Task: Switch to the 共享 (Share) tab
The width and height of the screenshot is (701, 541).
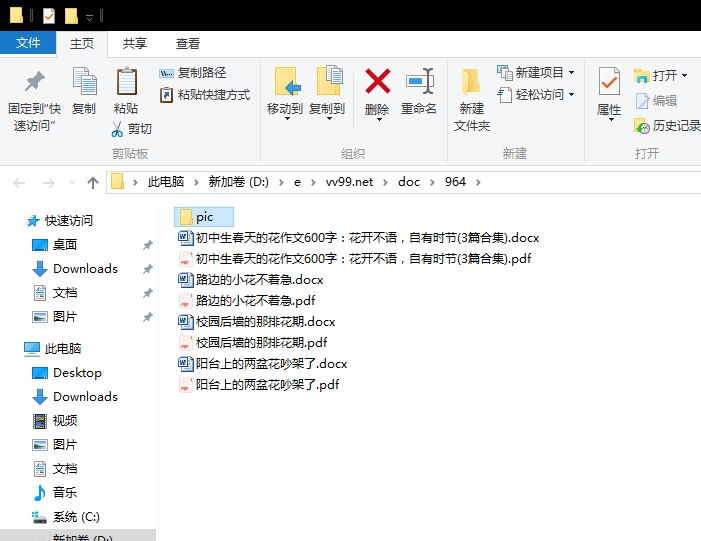Action: click(135, 43)
